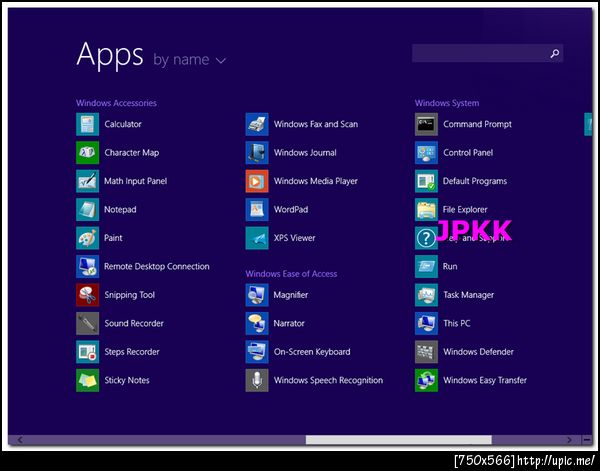Launch the Narrator icon
The height and width of the screenshot is (471, 600).
(257, 323)
